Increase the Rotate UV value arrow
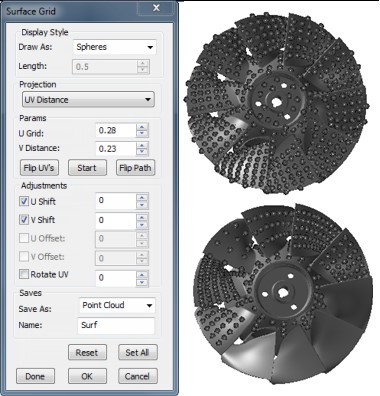The image size is (380, 396). [x=142, y=275]
